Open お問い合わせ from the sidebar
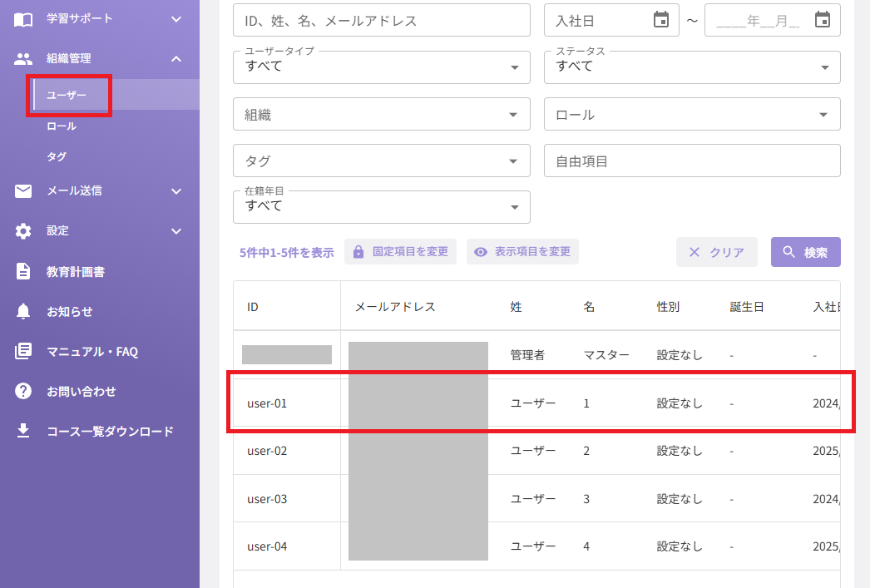 [x=81, y=392]
